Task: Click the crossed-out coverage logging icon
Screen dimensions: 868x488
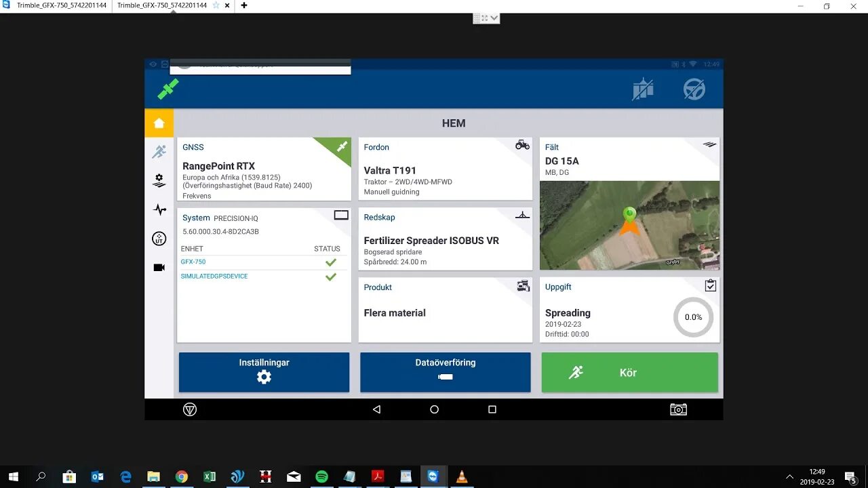Action: [x=643, y=89]
